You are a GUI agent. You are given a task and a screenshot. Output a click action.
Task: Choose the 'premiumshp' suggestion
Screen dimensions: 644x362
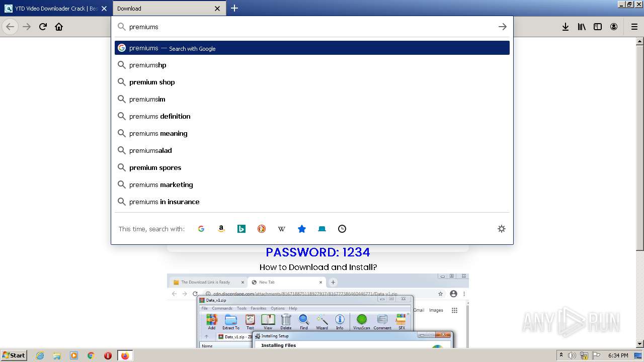coord(312,65)
